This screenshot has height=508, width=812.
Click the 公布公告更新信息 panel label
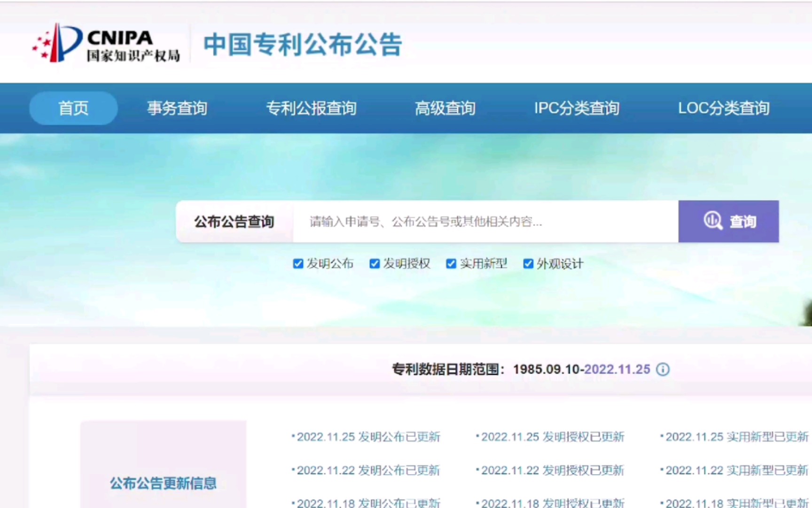tap(163, 483)
